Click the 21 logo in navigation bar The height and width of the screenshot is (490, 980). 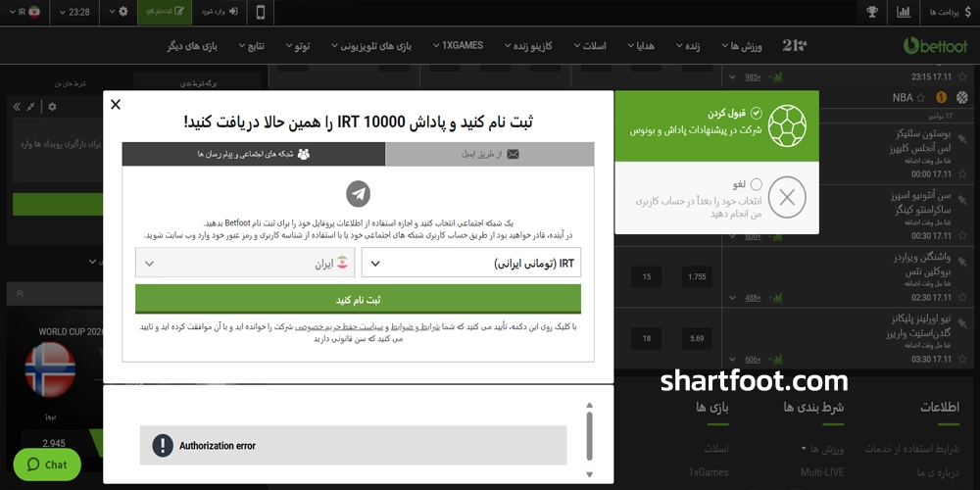[x=795, y=45]
